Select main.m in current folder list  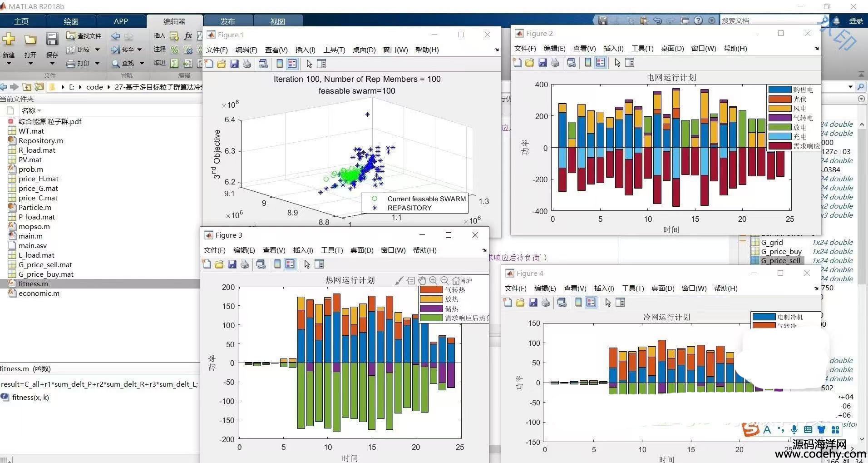[30, 236]
